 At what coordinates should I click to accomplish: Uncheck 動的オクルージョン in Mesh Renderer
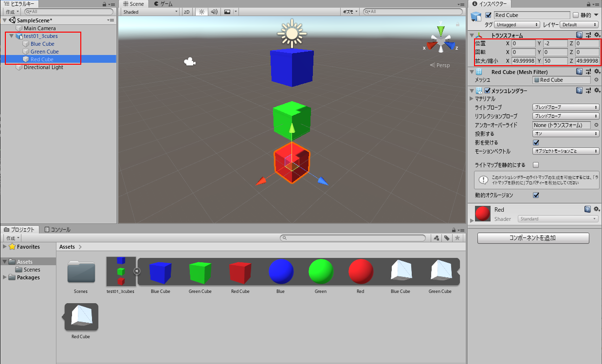tap(536, 195)
